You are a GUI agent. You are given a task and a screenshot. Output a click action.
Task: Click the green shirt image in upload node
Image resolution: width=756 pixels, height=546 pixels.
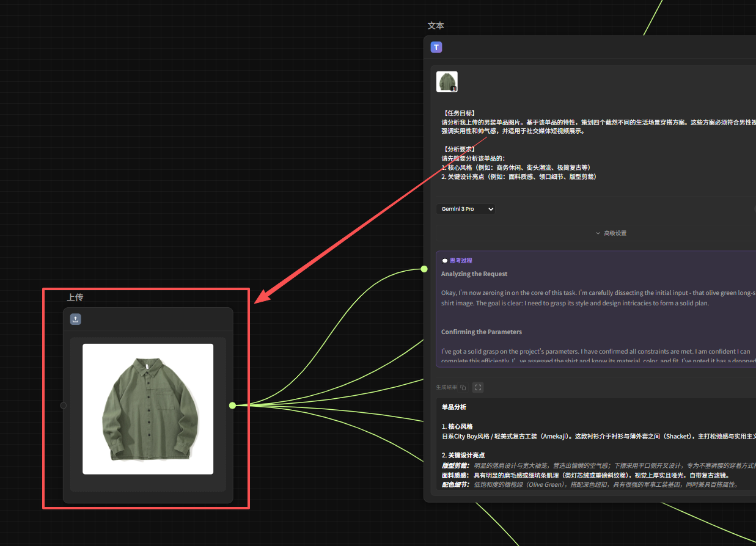pos(148,409)
